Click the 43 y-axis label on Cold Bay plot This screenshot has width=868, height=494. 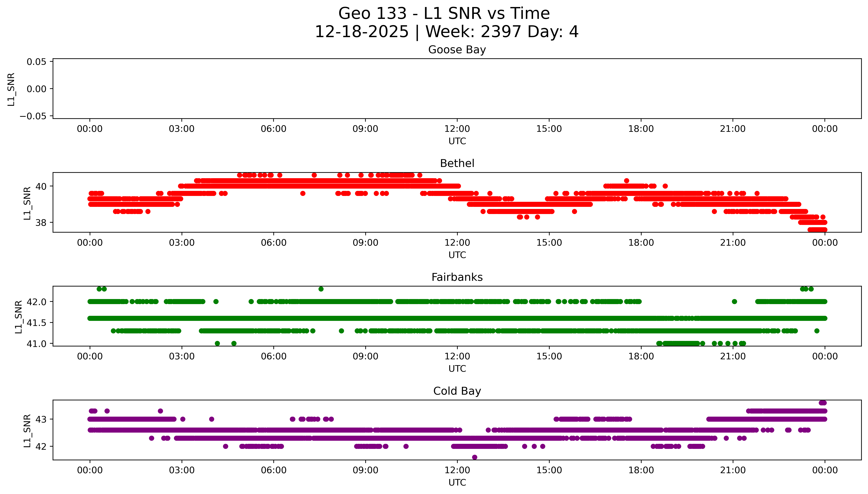click(x=41, y=419)
